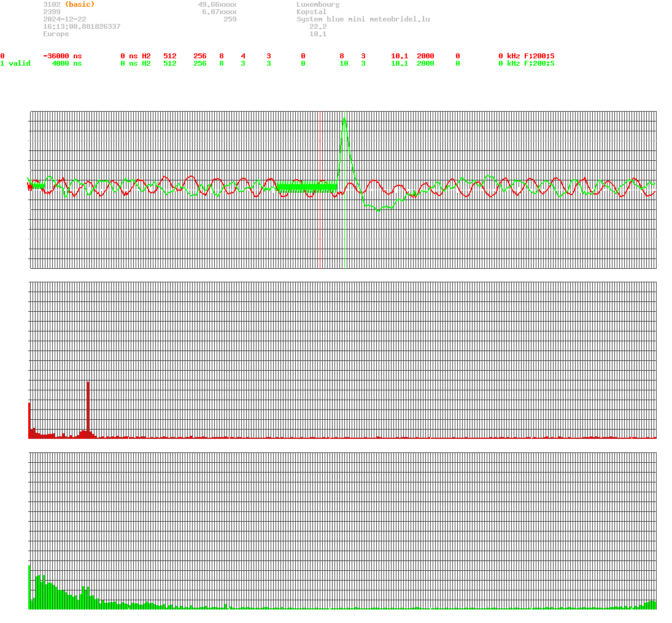Viewport: 672px width, 623px height.
Task: Select the '2399' value in header
Action: click(52, 12)
